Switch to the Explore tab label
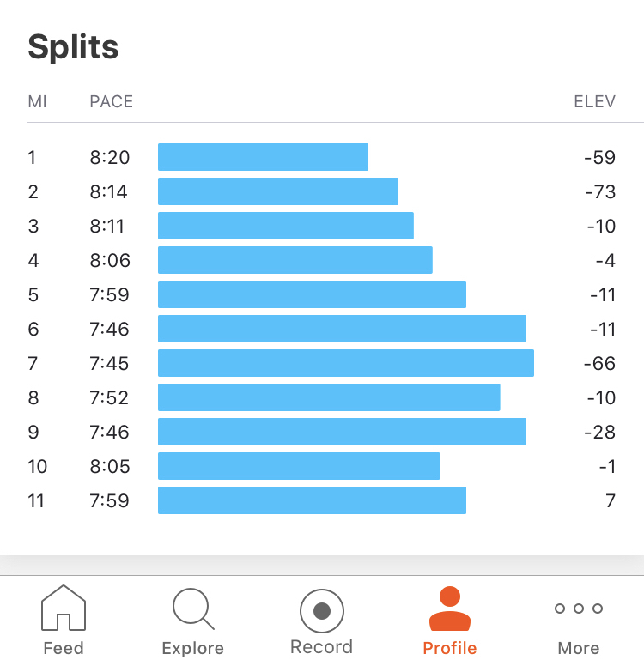The image size is (644, 660). pos(192,648)
